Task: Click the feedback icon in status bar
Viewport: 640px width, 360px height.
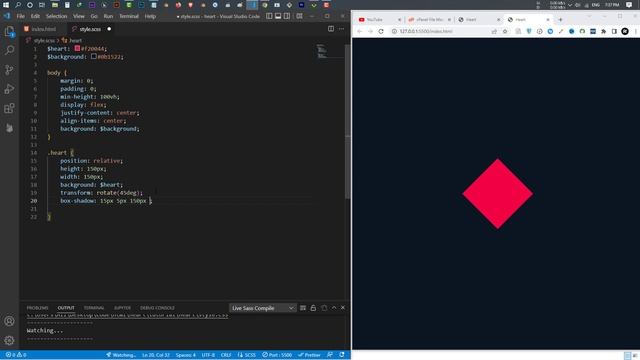Action: click(330, 355)
